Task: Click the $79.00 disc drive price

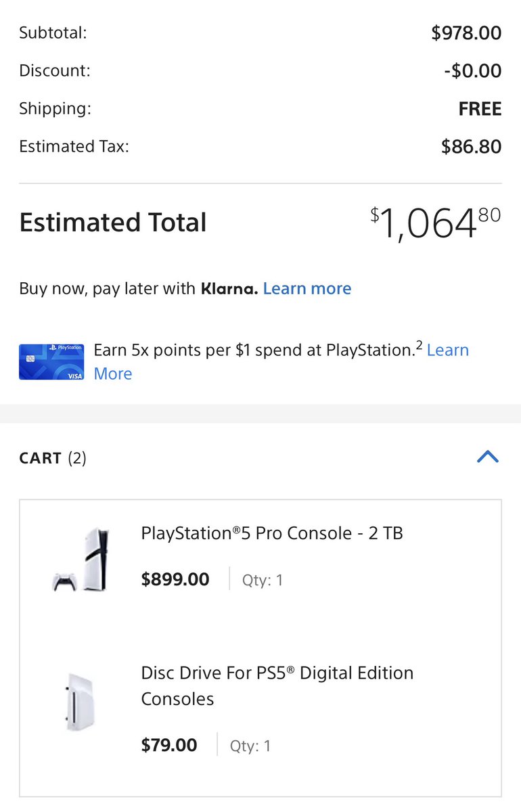Action: [x=169, y=745]
